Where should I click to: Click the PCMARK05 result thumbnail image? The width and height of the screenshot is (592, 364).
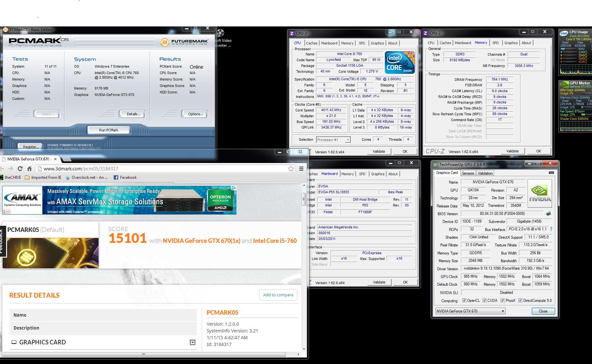click(53, 253)
